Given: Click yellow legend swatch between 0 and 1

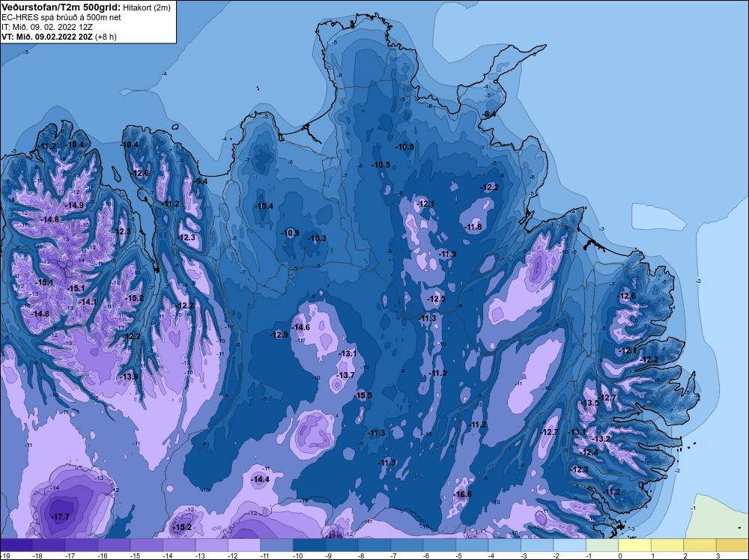Looking at the screenshot, I should (x=635, y=545).
